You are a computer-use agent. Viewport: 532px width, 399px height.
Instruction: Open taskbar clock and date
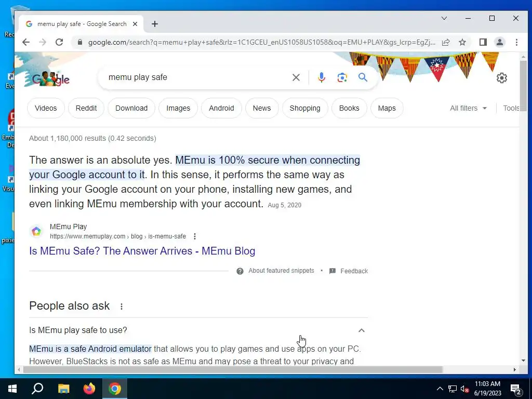tap(487, 389)
